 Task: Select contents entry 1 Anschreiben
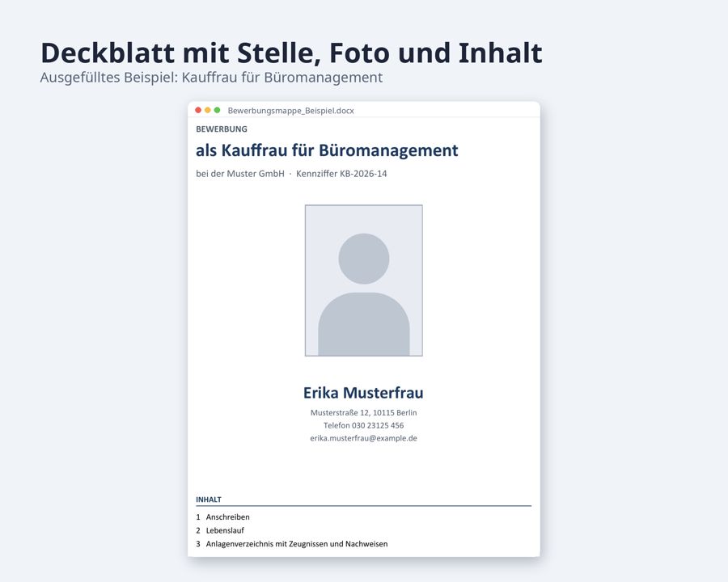(223, 517)
